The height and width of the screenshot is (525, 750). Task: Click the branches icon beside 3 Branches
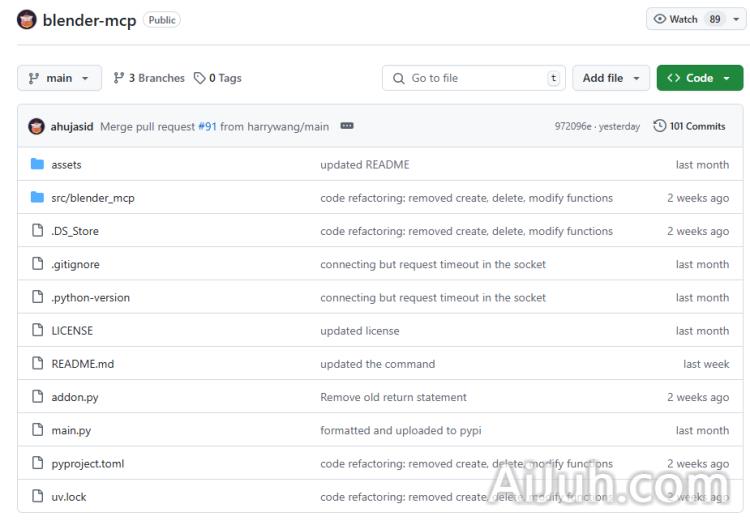point(119,78)
